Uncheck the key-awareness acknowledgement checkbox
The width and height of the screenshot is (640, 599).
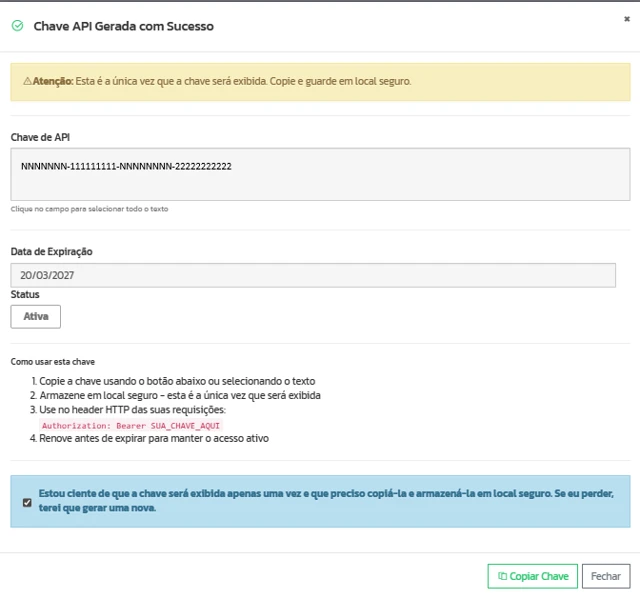pos(27,502)
